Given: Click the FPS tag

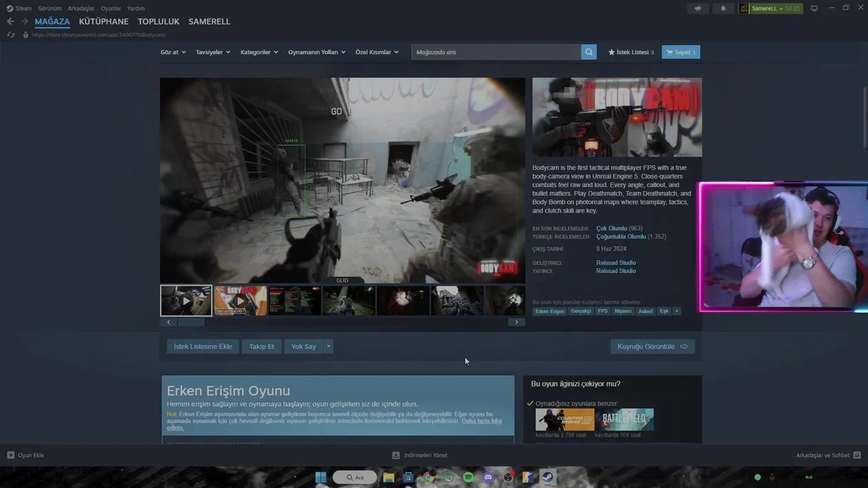Looking at the screenshot, I should coord(603,311).
